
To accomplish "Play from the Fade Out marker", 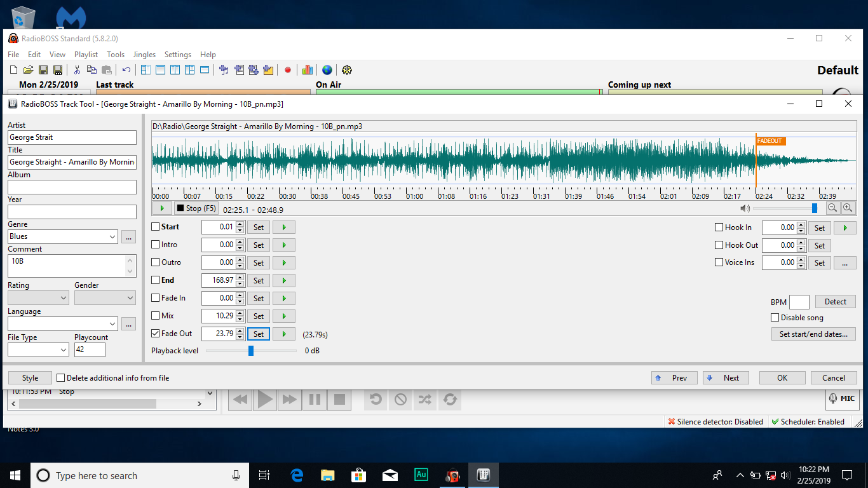I will pyautogui.click(x=284, y=334).
